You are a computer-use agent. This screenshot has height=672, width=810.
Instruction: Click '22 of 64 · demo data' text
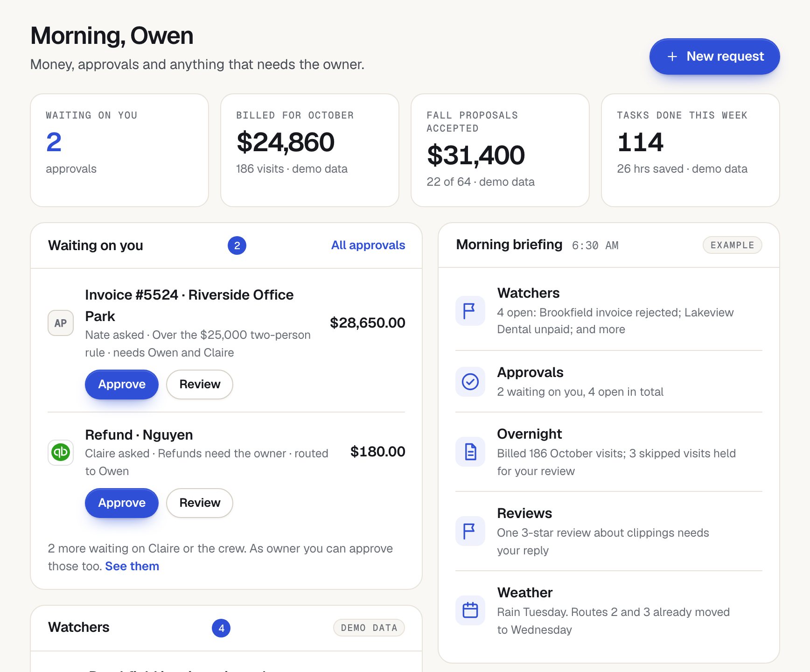click(x=481, y=182)
